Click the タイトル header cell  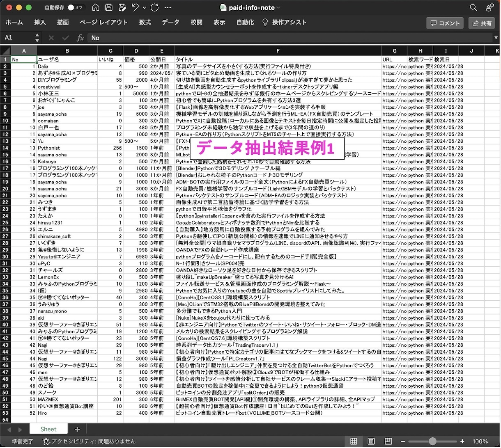click(278, 59)
